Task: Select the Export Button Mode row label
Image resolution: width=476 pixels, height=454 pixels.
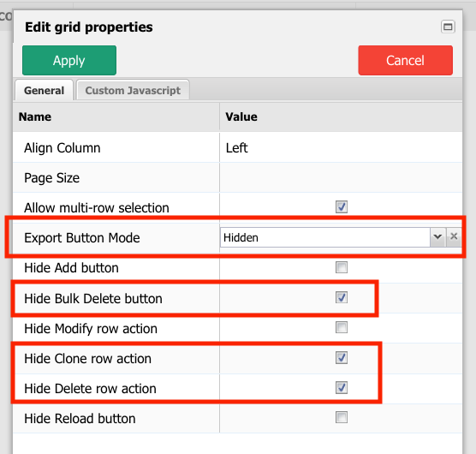Action: 82,238
